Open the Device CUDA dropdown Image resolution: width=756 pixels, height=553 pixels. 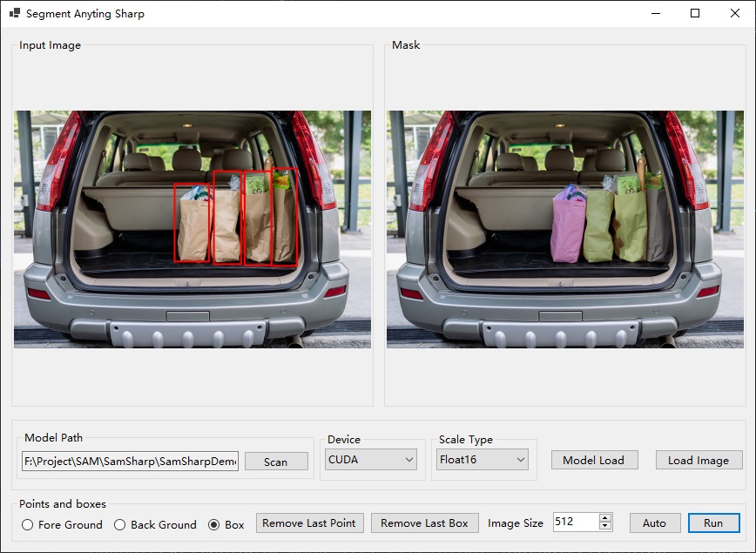(x=371, y=460)
